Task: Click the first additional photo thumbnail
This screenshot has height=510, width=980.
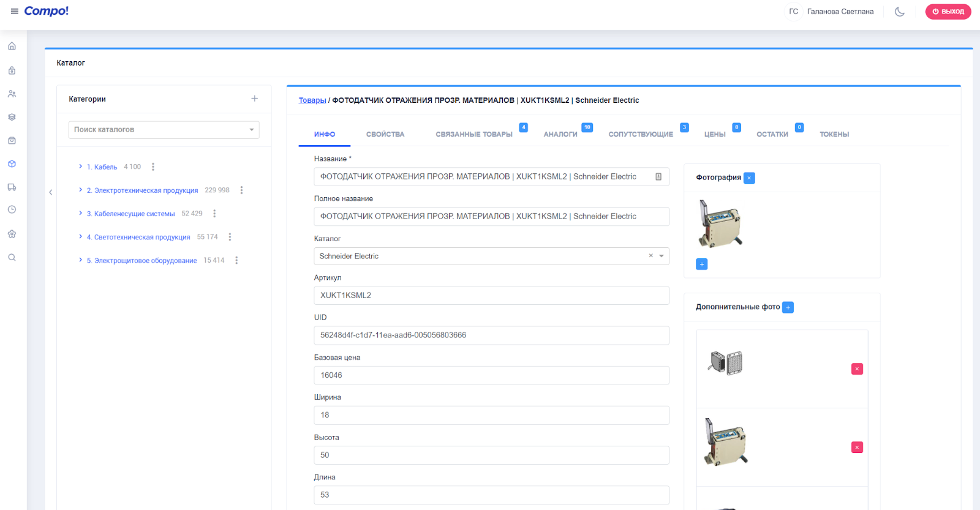Action: (x=726, y=363)
